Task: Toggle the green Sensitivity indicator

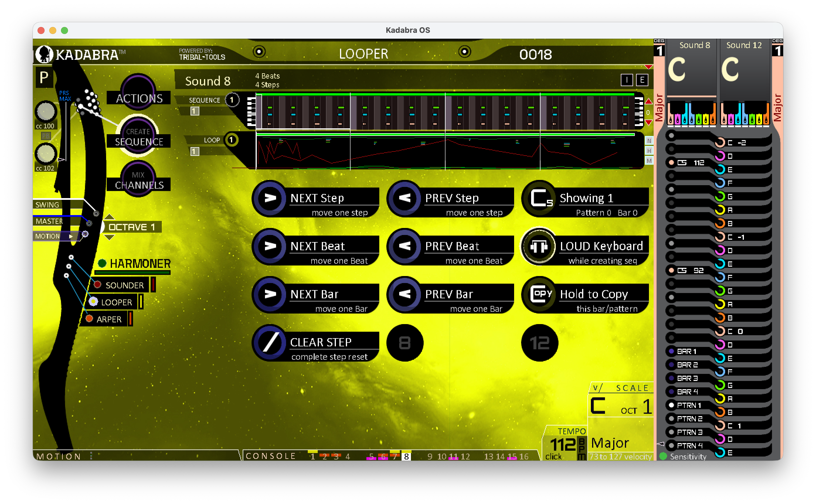Action: 663,456
